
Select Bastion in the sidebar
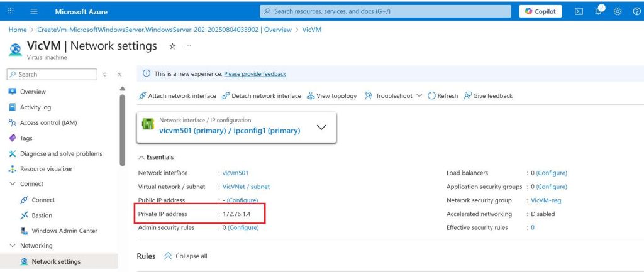[42, 215]
